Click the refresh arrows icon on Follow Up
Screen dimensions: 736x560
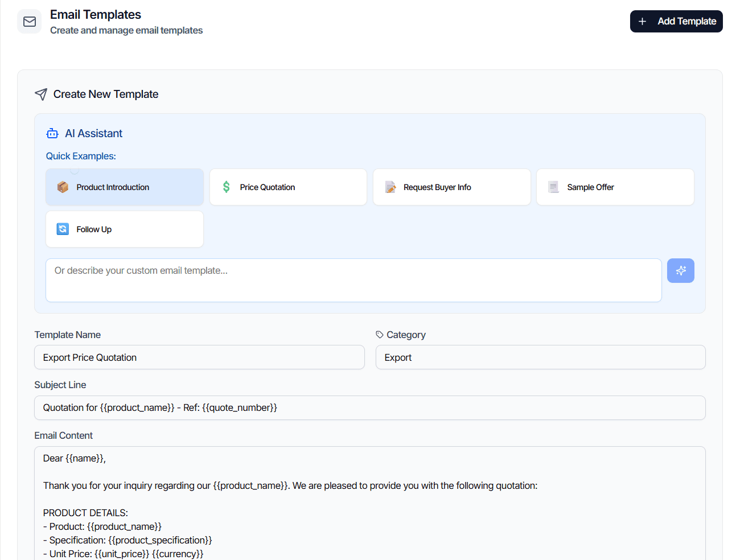[x=63, y=229]
